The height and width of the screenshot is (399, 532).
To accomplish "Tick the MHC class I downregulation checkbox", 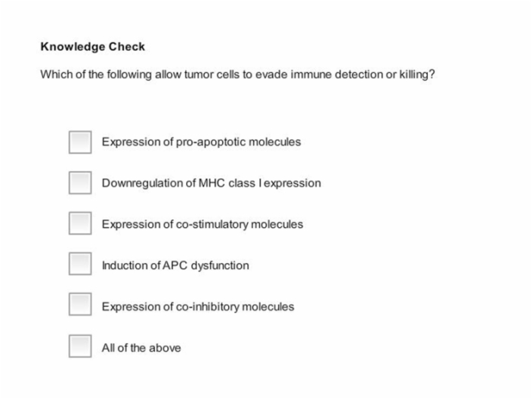I will tap(80, 182).
